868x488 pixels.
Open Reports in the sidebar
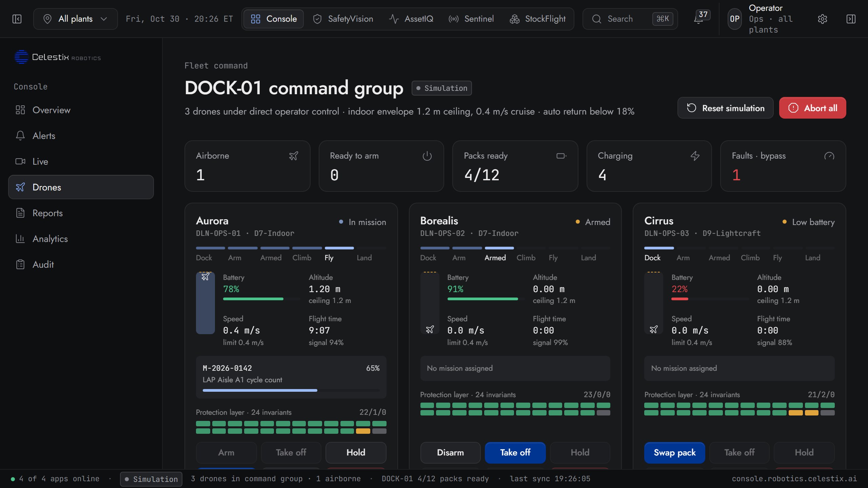tap(81, 213)
